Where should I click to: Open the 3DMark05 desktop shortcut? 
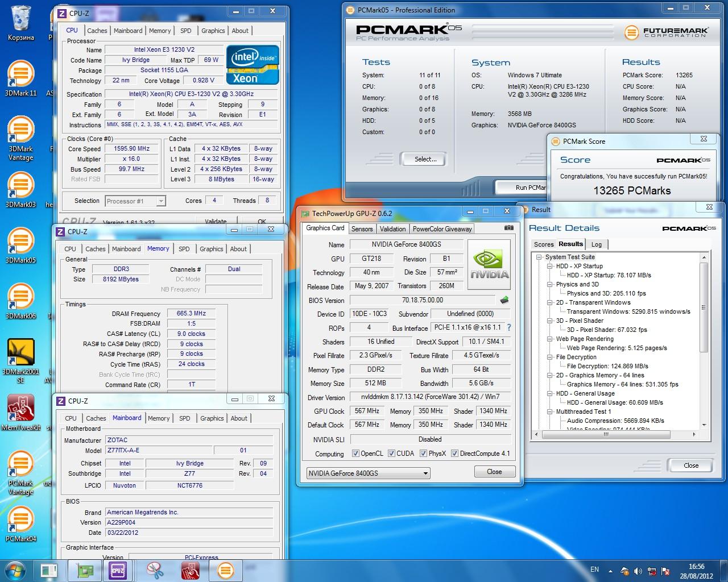20,246
